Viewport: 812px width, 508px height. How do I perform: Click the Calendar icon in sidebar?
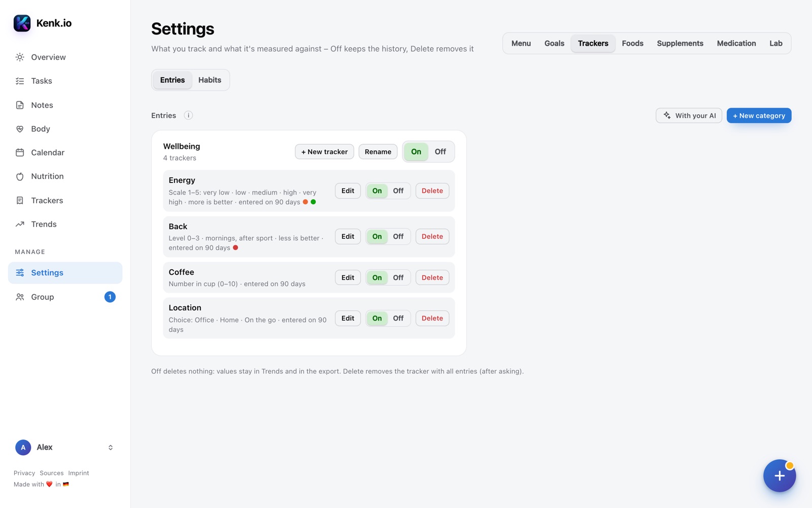click(x=20, y=152)
